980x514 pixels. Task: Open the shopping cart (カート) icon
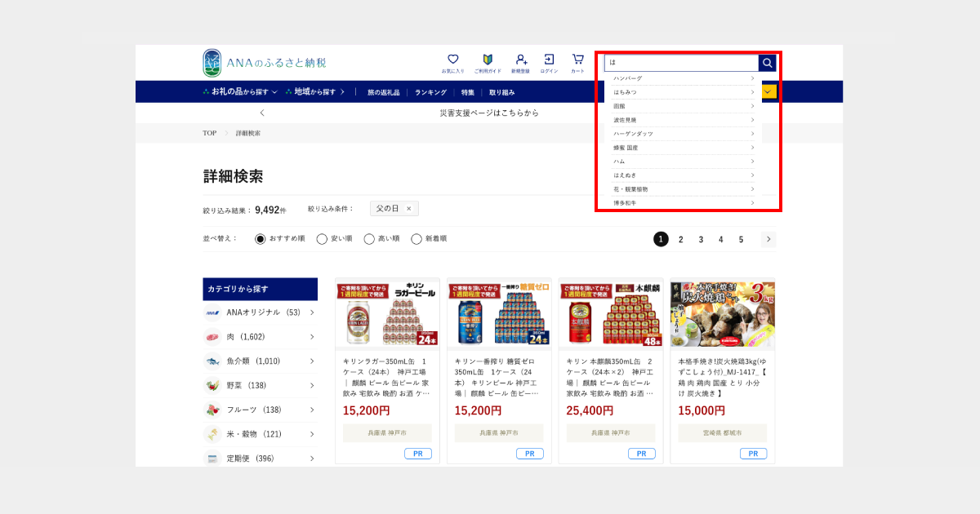click(x=577, y=60)
